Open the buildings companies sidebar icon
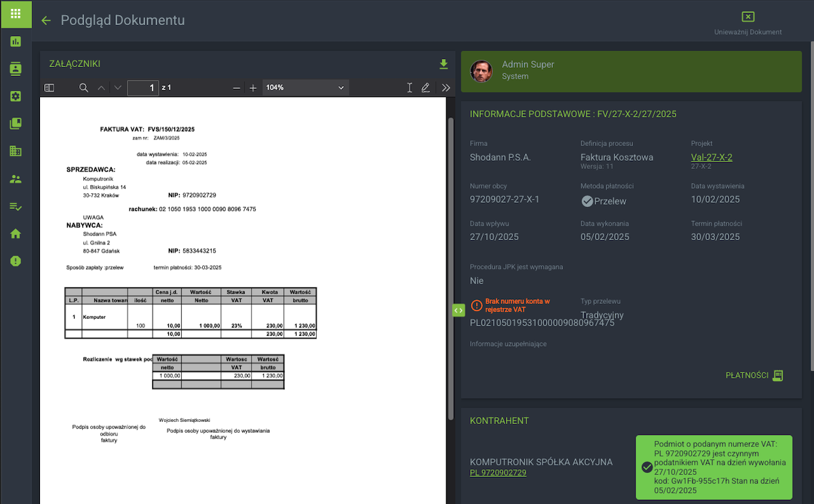 [16, 151]
